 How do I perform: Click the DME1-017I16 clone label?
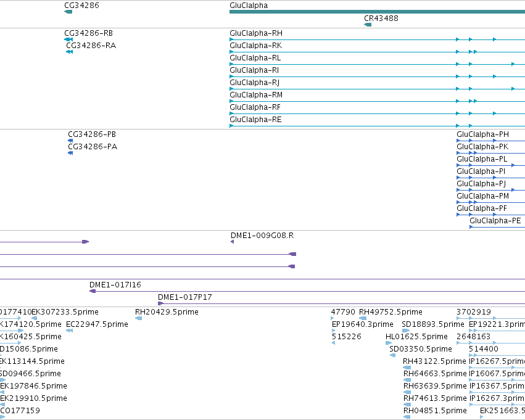[115, 285]
